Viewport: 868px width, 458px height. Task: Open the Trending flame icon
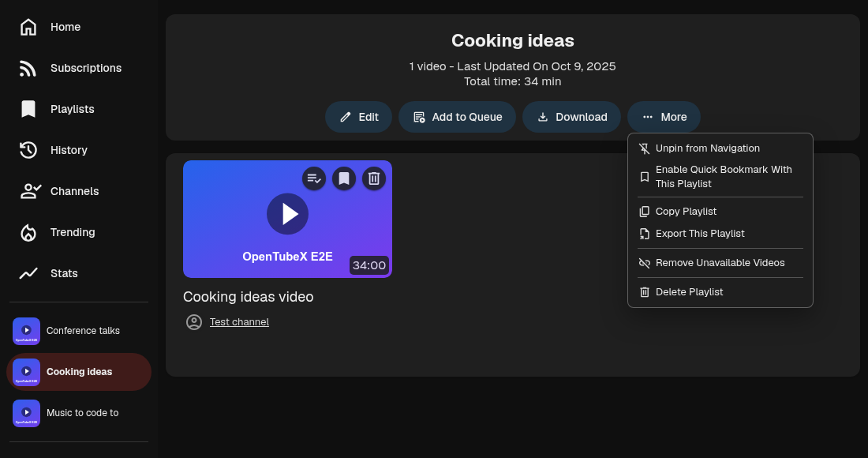tap(28, 233)
